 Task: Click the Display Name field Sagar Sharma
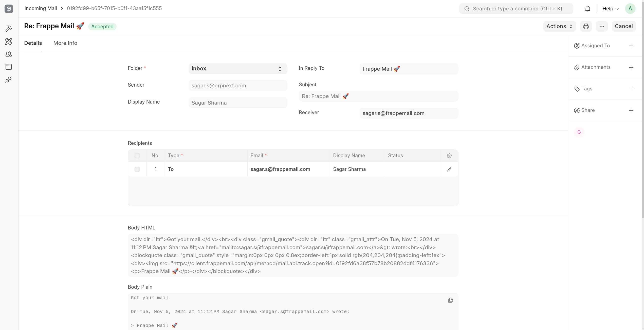point(238,103)
